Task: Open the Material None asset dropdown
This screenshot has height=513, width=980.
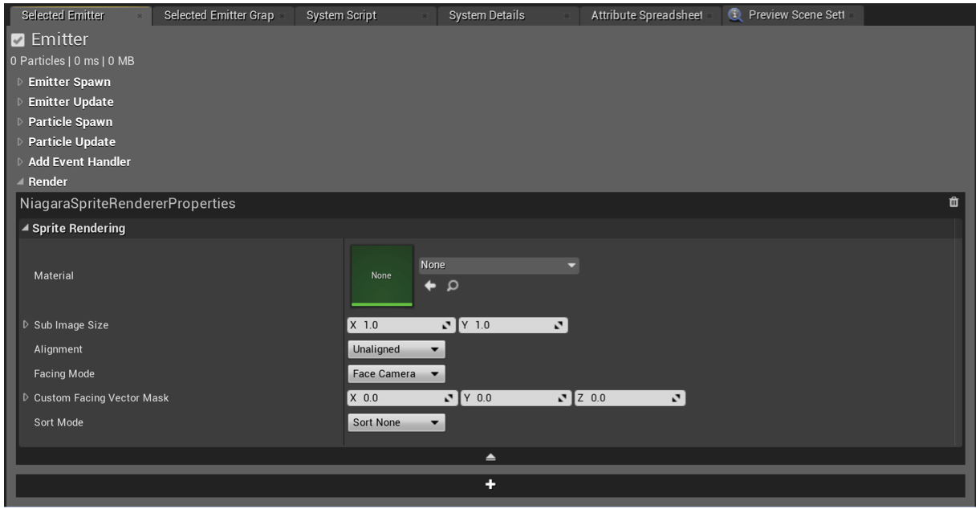Action: point(498,266)
